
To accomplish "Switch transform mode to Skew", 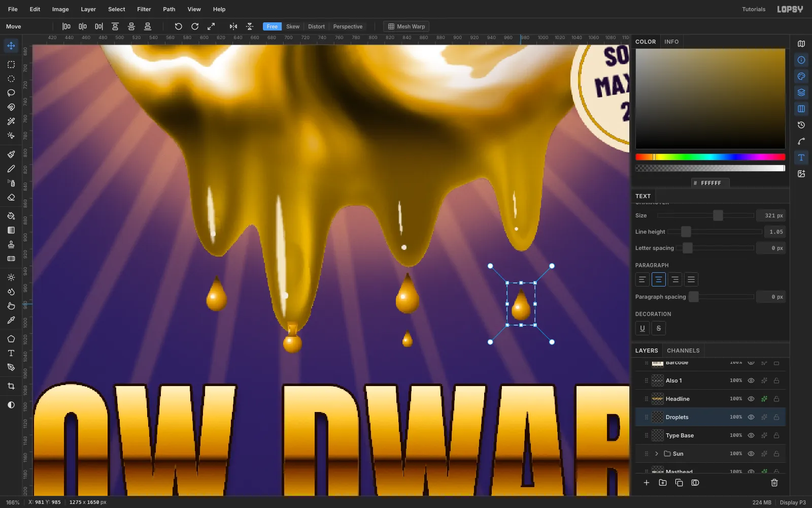I will 293,26.
